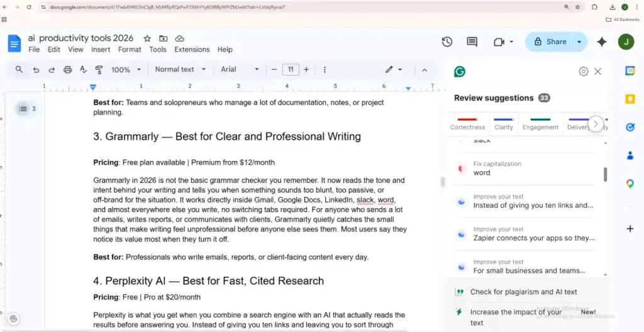The width and height of the screenshot is (644, 332).
Task: Open the Extensions menu
Action: click(192, 49)
